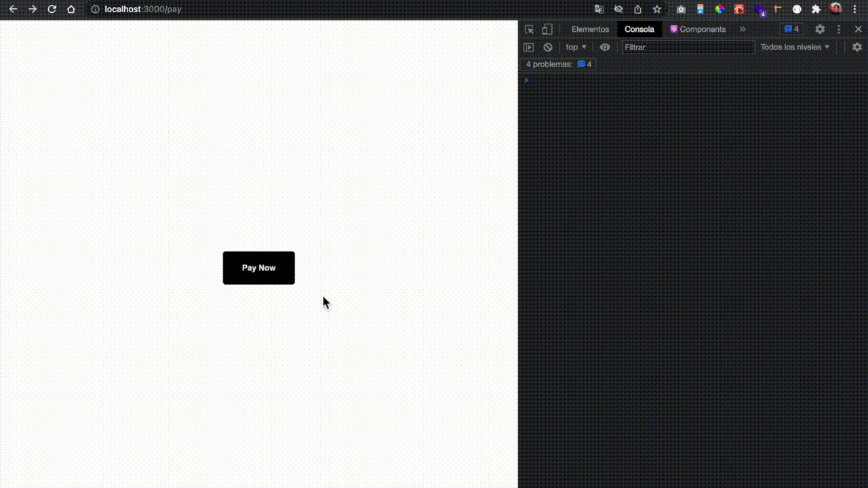The width and height of the screenshot is (868, 488).
Task: Toggle the device toolbar
Action: tap(547, 29)
